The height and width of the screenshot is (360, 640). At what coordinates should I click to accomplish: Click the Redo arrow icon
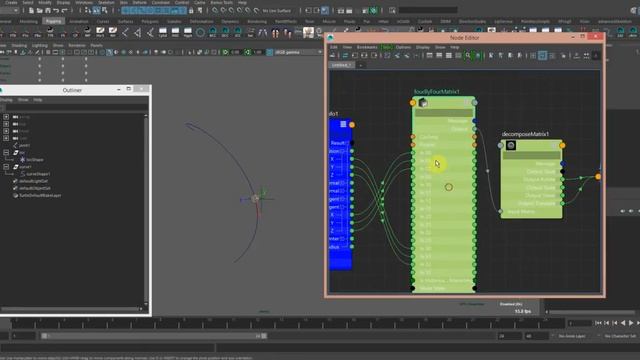(64, 11)
